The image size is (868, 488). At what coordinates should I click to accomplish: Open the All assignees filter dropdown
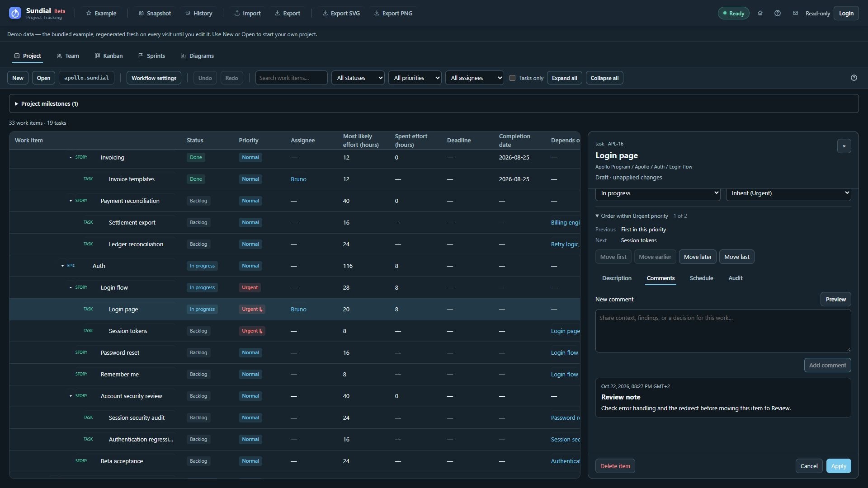(x=475, y=78)
